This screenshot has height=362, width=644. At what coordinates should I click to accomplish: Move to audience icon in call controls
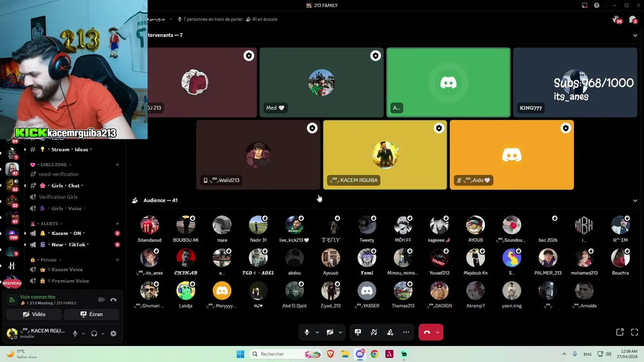[x=390, y=332]
